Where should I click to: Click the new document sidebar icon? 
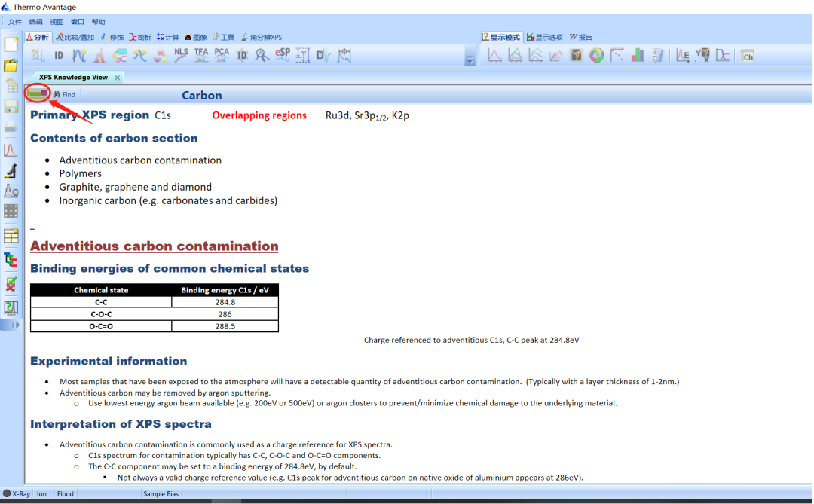(x=11, y=44)
